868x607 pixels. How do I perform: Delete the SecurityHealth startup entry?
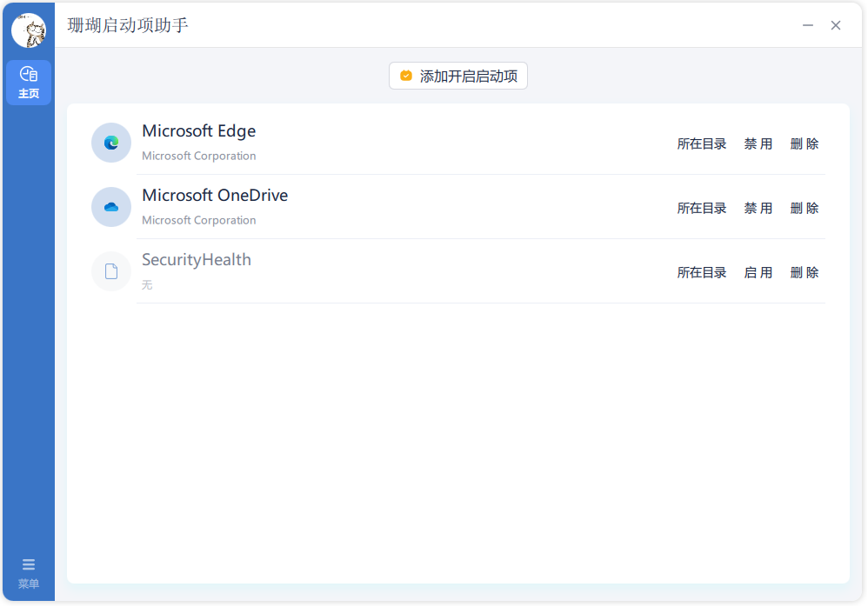805,272
